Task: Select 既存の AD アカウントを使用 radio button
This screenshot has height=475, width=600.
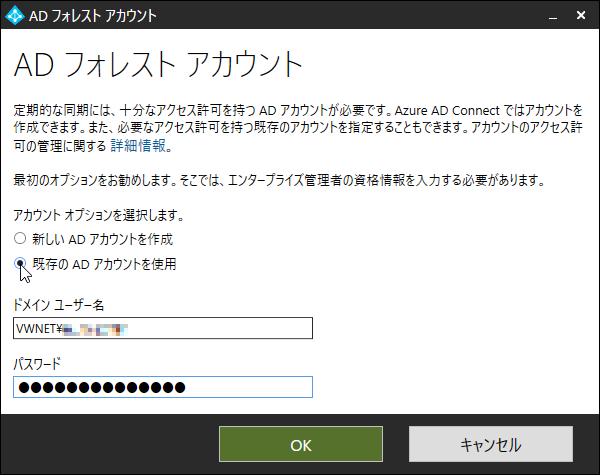Action: tap(20, 263)
